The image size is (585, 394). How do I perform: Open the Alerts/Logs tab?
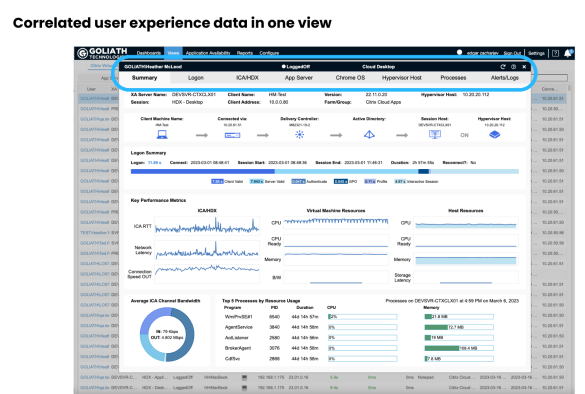(504, 78)
